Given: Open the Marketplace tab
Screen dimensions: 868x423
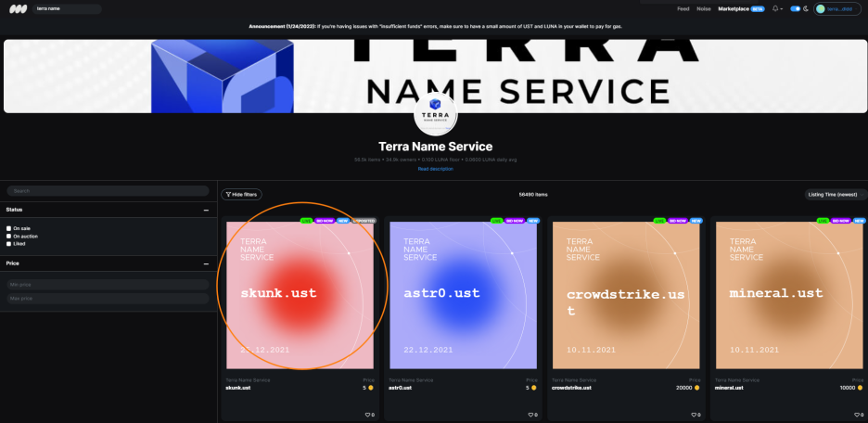Looking at the screenshot, I should pos(734,9).
